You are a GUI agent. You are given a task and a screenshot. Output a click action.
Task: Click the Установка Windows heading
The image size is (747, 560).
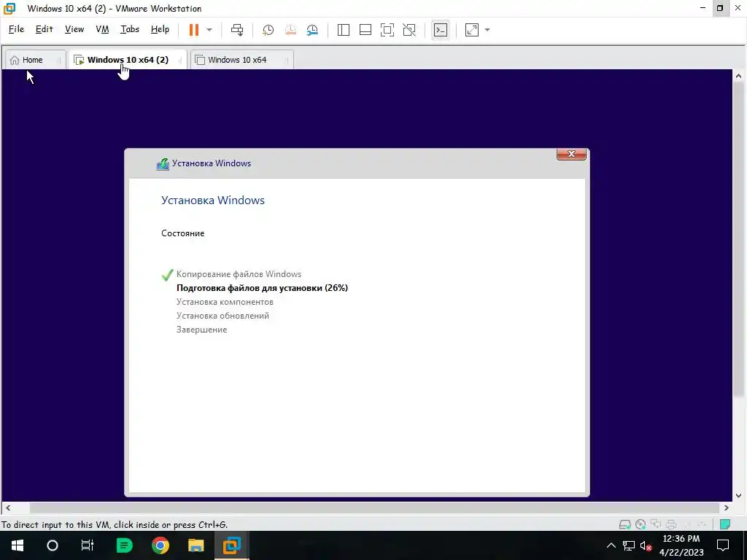[x=212, y=200]
